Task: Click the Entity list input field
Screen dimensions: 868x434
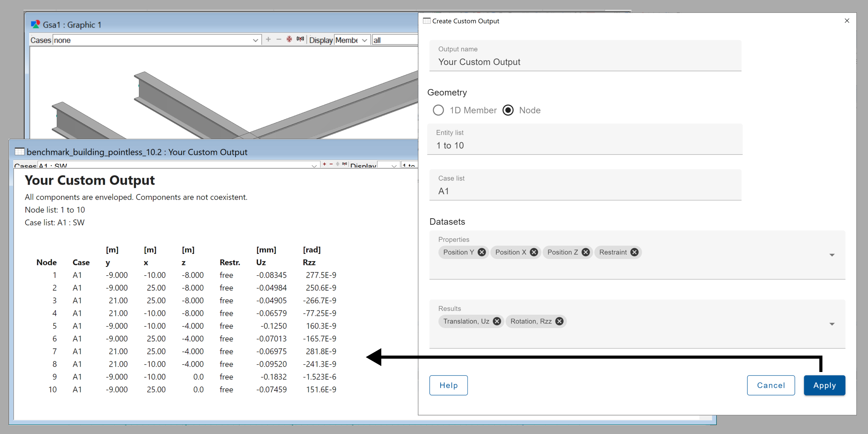Action: coord(585,145)
